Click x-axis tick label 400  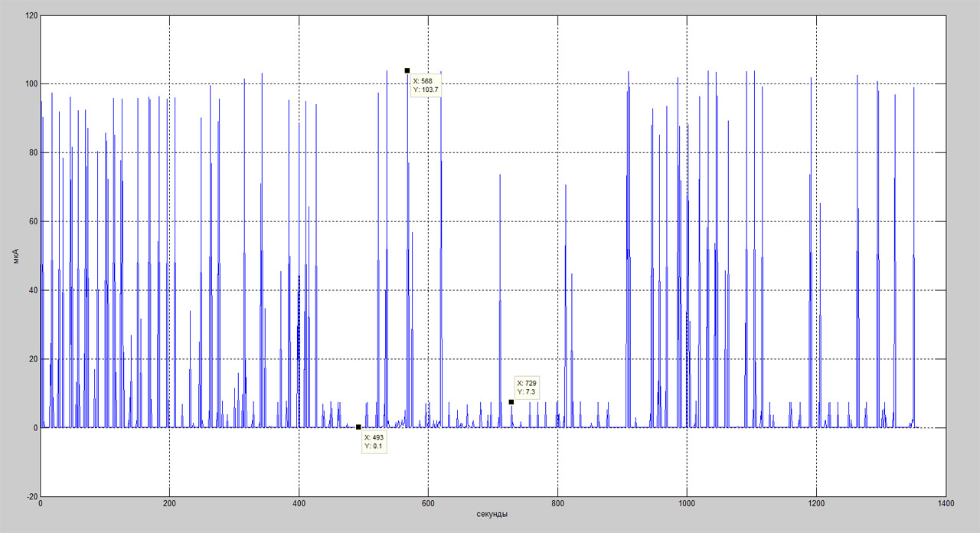[x=299, y=504]
